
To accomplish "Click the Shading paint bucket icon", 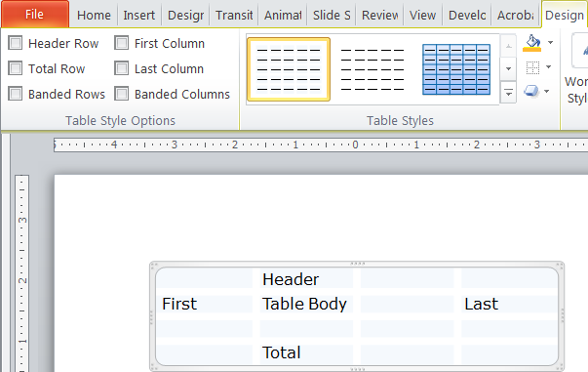I will point(531,43).
